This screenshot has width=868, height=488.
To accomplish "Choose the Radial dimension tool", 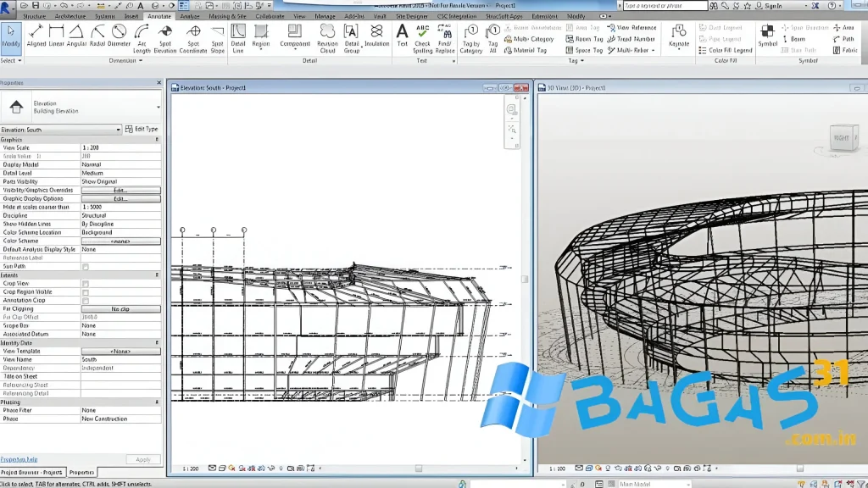I will (x=97, y=37).
